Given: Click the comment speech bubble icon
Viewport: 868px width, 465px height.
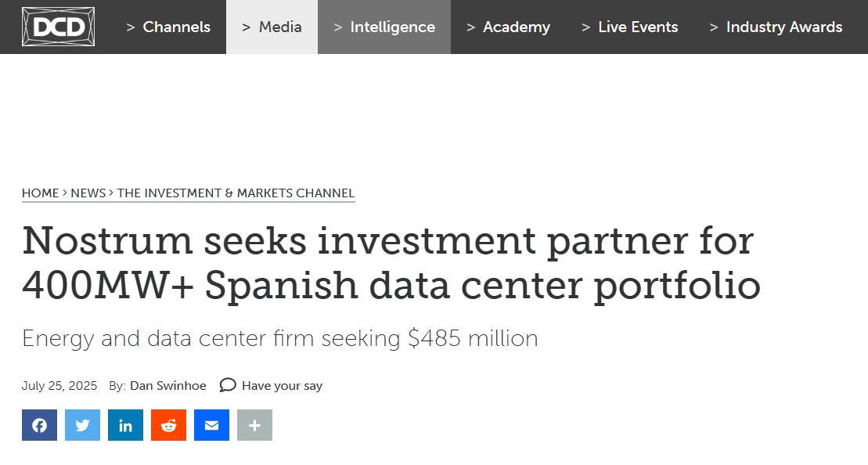Looking at the screenshot, I should point(228,384).
